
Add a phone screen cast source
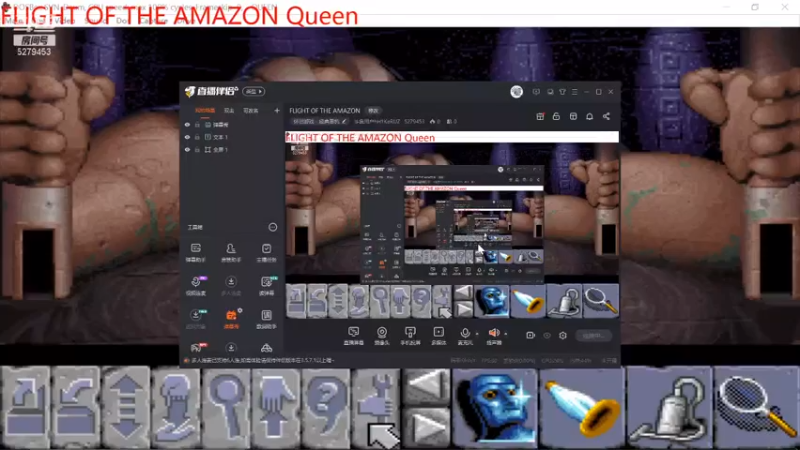coord(410,335)
